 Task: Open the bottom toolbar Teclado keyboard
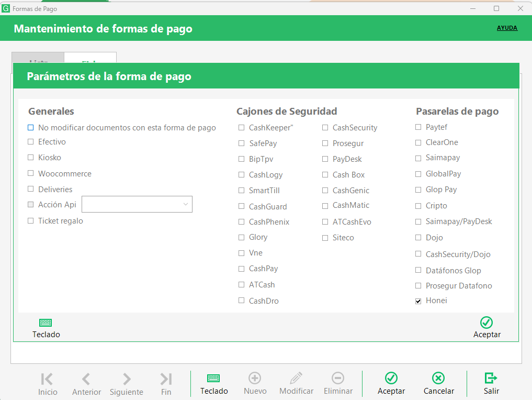point(213,379)
